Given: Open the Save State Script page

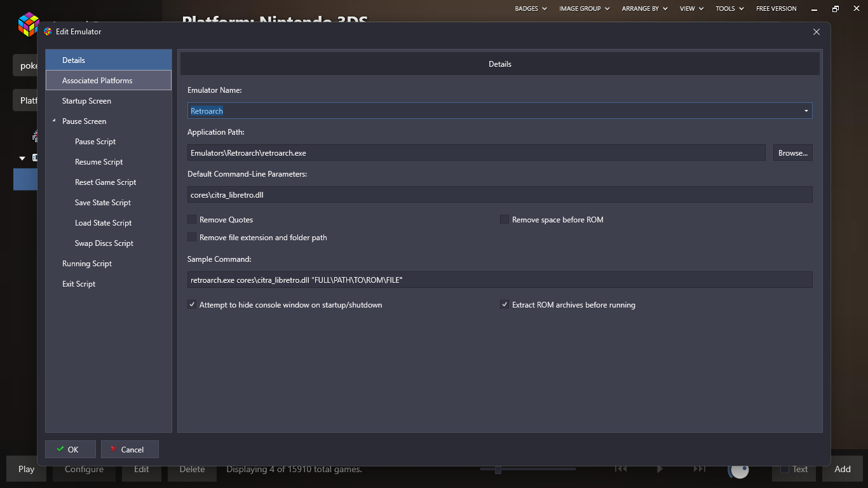Looking at the screenshot, I should [x=109, y=202].
